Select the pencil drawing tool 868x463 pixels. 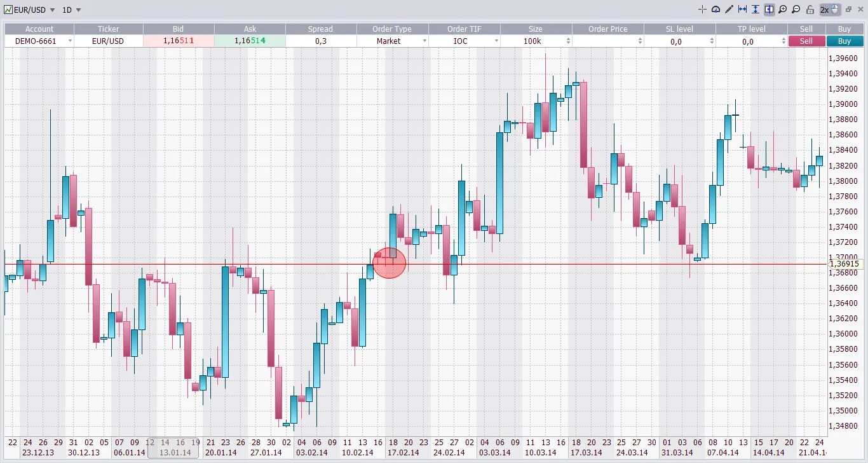point(729,9)
